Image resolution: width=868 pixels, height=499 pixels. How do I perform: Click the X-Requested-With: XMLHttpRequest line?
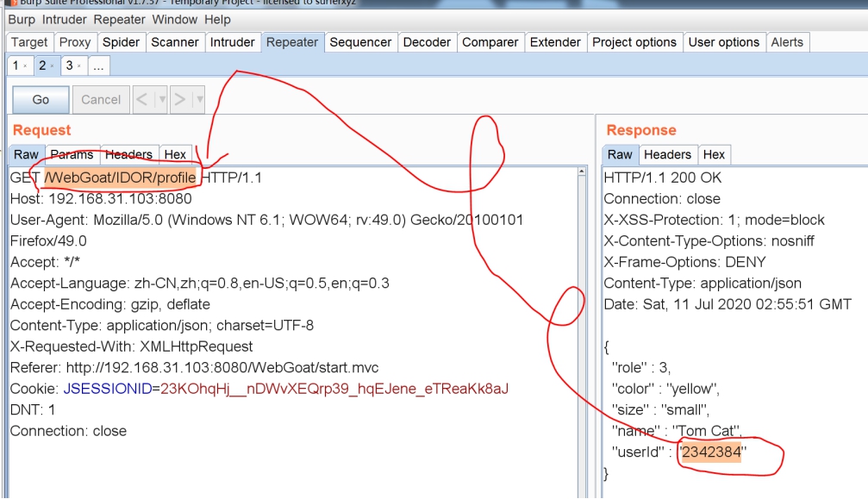[131, 346]
